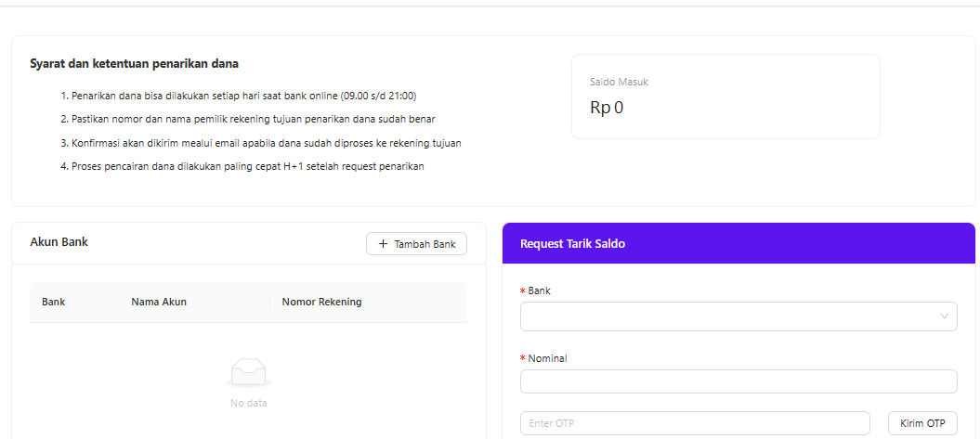Select the Nomor Rekening column header
This screenshot has height=439, width=980.
point(321,302)
